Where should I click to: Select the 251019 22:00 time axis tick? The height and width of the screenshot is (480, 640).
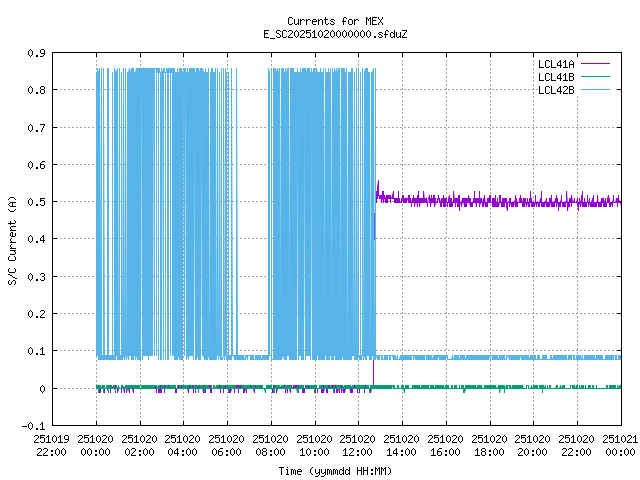51,444
